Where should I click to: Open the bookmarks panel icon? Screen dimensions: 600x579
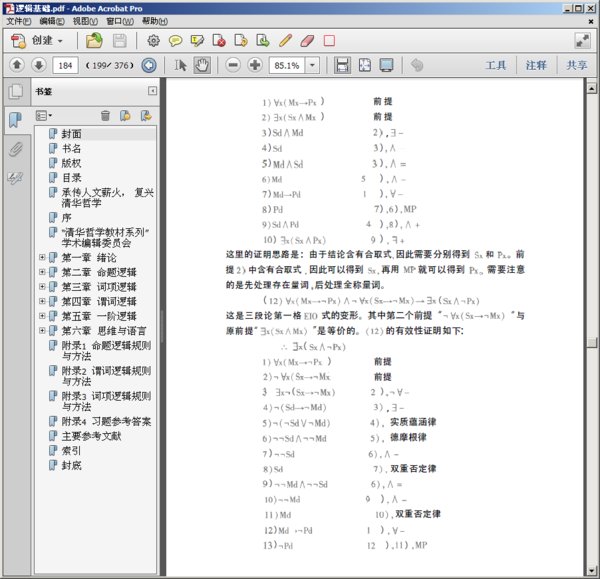point(15,120)
